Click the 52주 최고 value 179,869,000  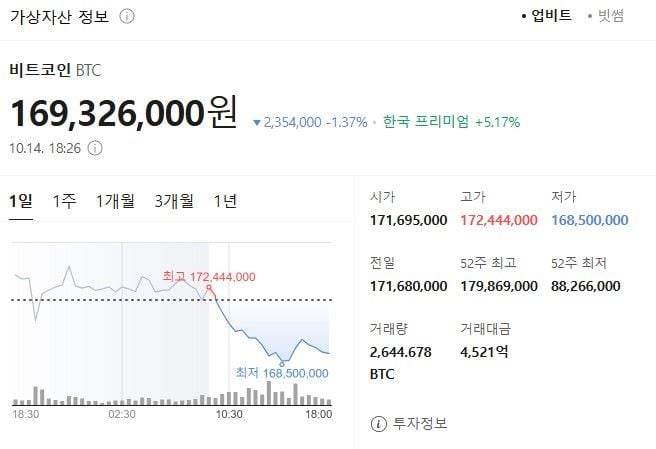[499, 286]
